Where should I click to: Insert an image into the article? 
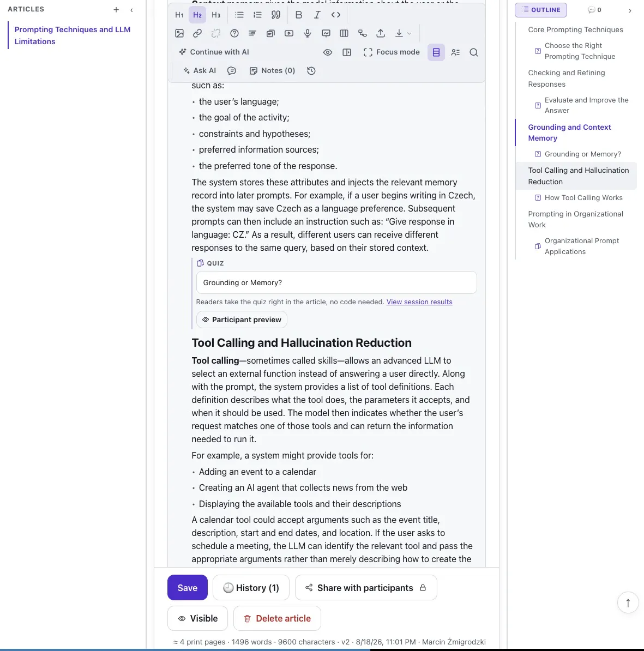click(179, 33)
